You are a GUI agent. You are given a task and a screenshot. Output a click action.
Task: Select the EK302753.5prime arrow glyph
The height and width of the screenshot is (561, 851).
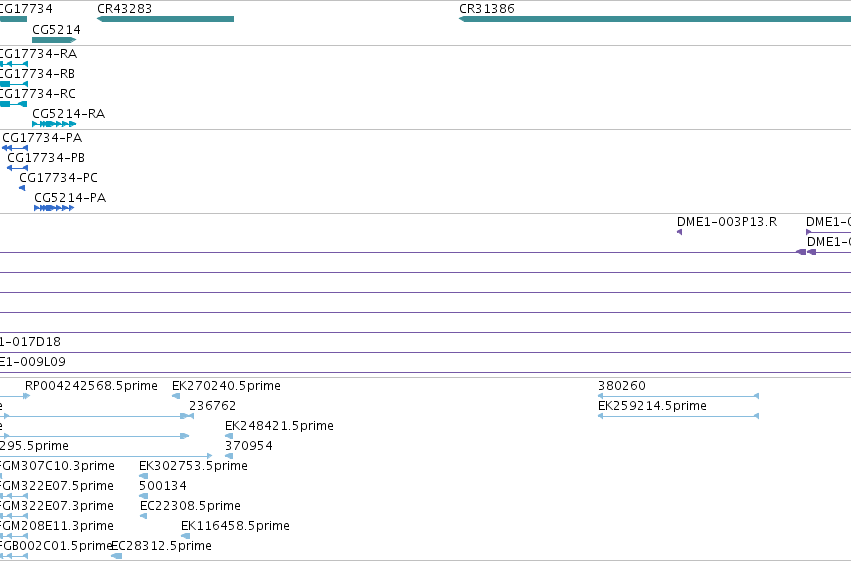coord(143,476)
